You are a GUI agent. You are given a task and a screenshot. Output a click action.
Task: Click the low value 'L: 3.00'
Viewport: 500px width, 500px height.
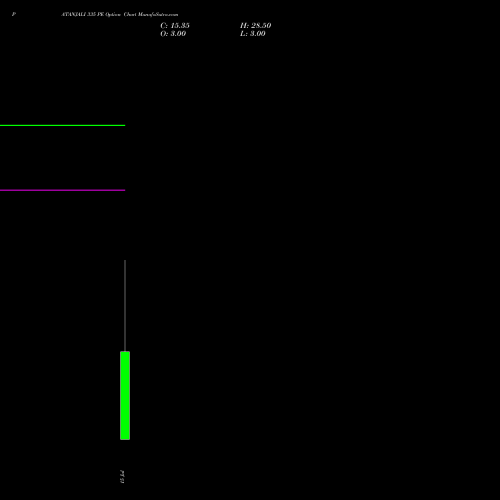click(253, 34)
